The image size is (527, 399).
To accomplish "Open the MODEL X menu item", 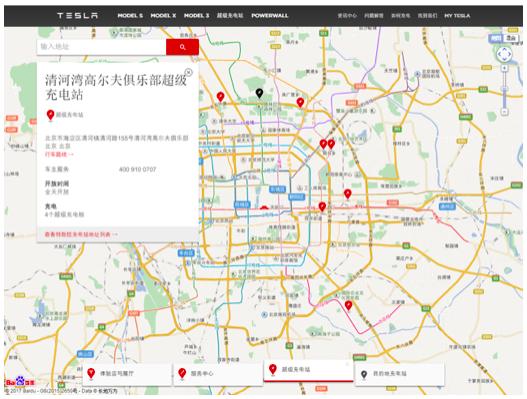I will click(163, 15).
